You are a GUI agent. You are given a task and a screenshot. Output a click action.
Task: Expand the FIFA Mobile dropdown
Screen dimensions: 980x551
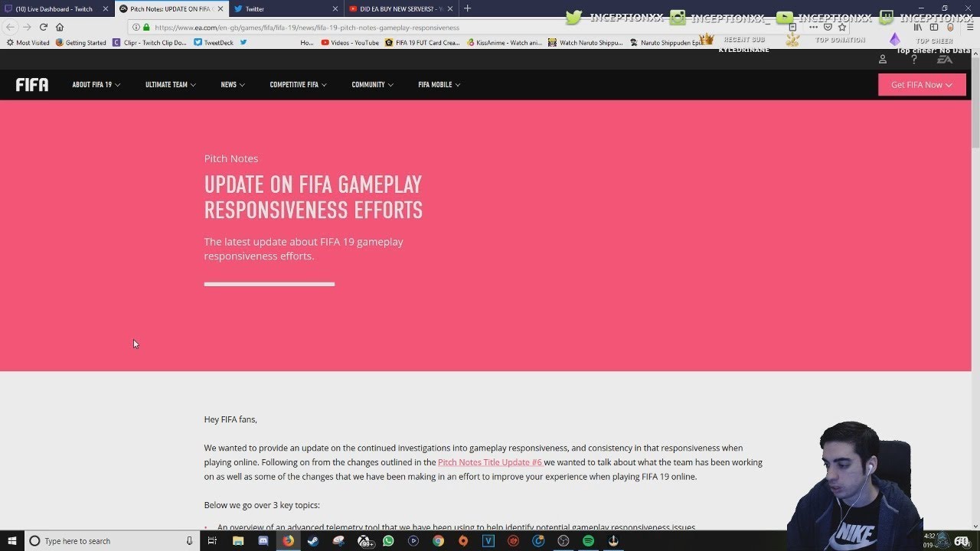[x=439, y=85]
